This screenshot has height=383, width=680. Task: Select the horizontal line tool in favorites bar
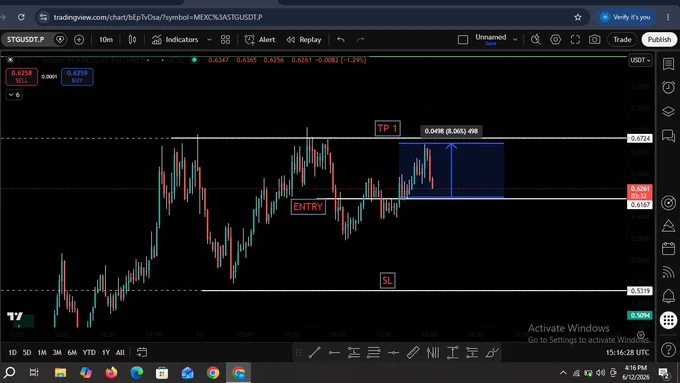point(393,353)
